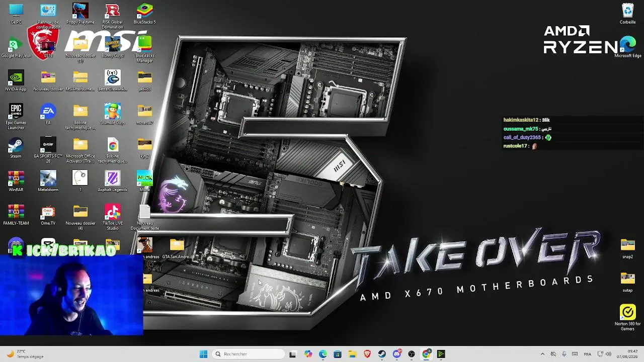
Task: Open the volume control tray icon
Action: tap(608, 354)
